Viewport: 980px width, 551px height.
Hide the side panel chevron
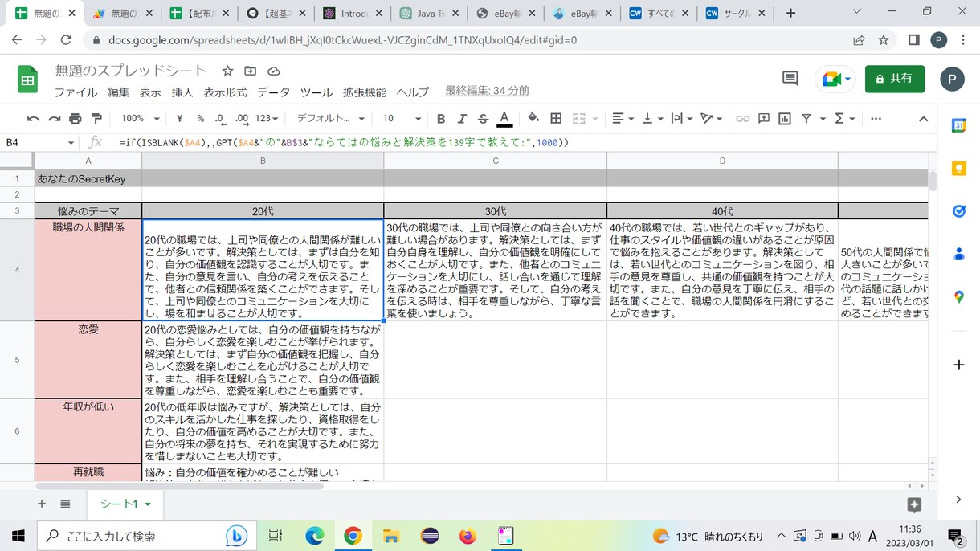coord(958,500)
